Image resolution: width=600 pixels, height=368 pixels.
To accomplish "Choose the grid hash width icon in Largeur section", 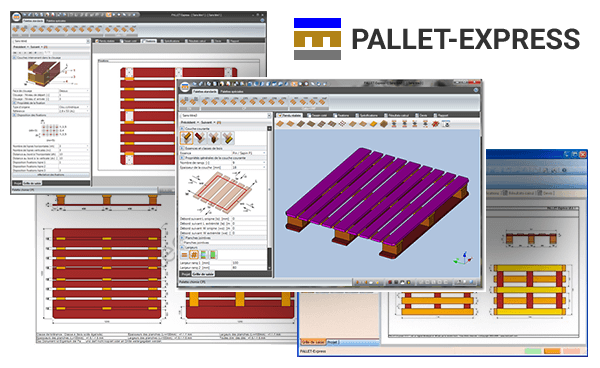I will coord(194,255).
